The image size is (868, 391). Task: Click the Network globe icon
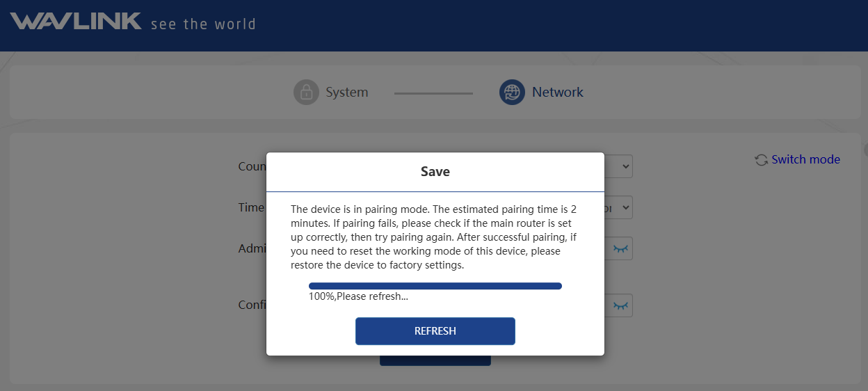(512, 92)
